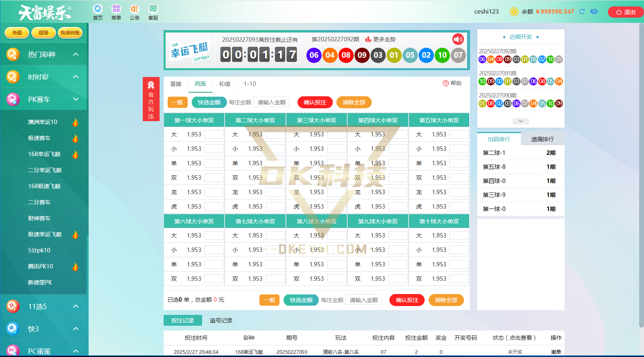This screenshot has width=644, height=357.
Task: Click the 帮助 help icon
Action: [x=452, y=83]
